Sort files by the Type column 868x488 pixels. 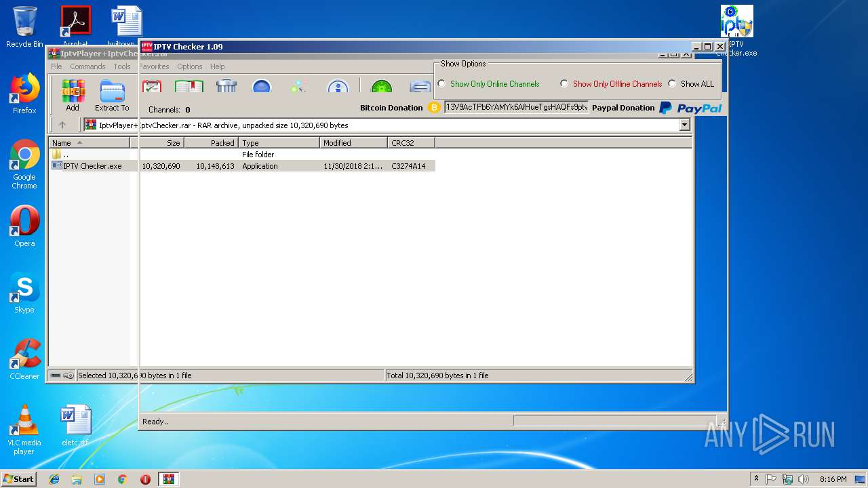pyautogui.click(x=279, y=143)
